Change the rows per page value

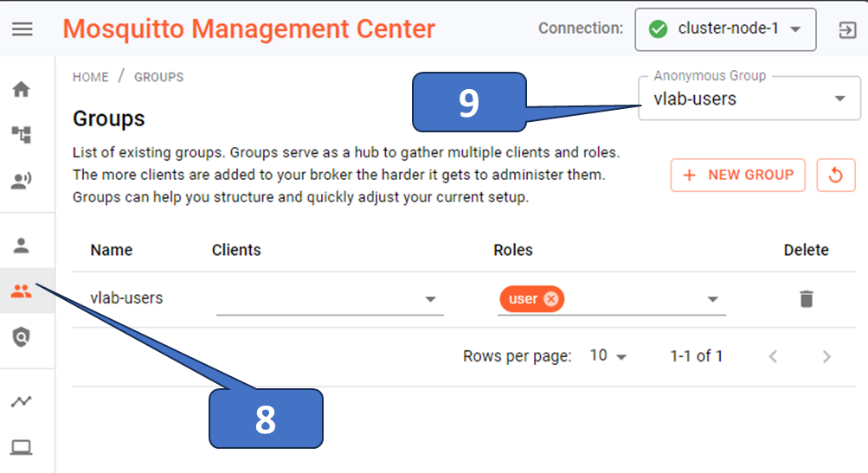[x=608, y=355]
